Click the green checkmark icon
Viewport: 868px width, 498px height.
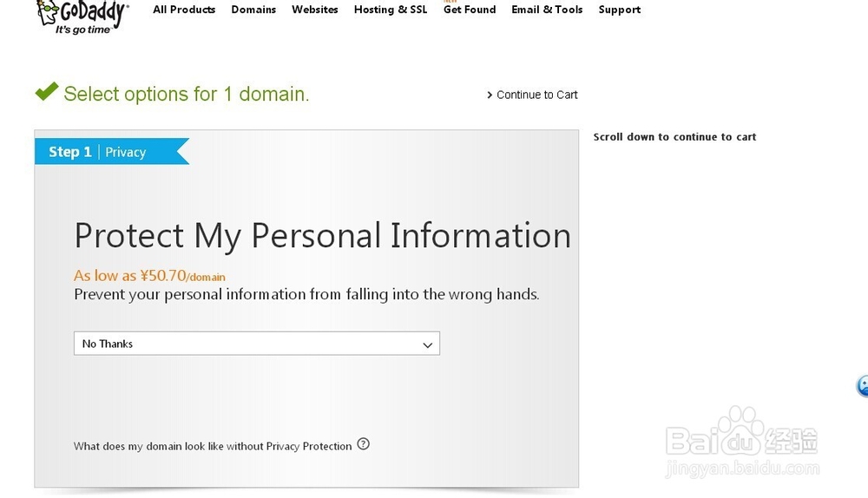pos(47,91)
